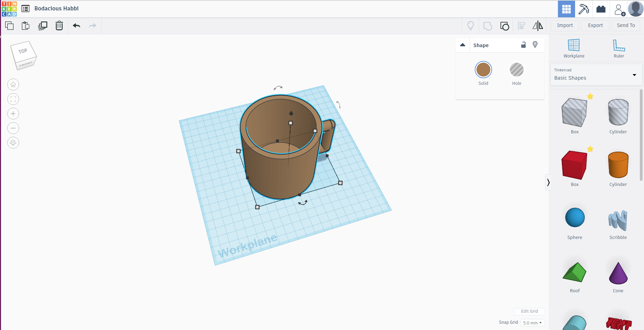Click the Export button
The width and height of the screenshot is (644, 330).
(595, 26)
